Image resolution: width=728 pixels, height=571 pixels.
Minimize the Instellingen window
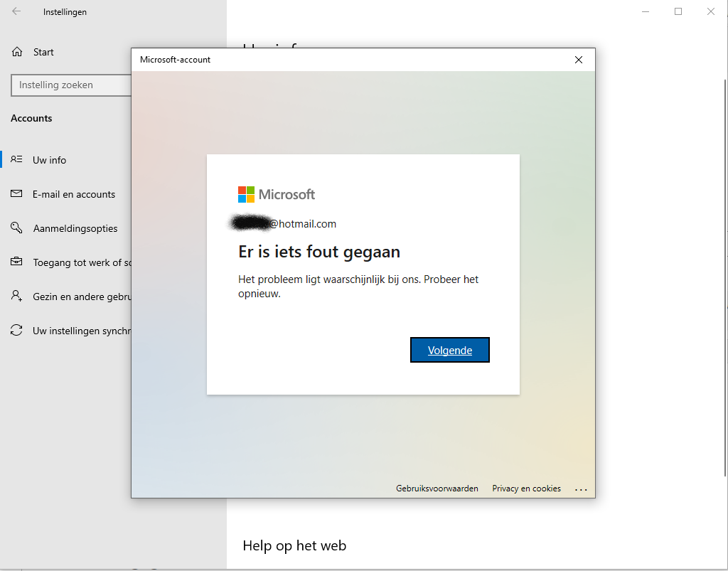(646, 11)
